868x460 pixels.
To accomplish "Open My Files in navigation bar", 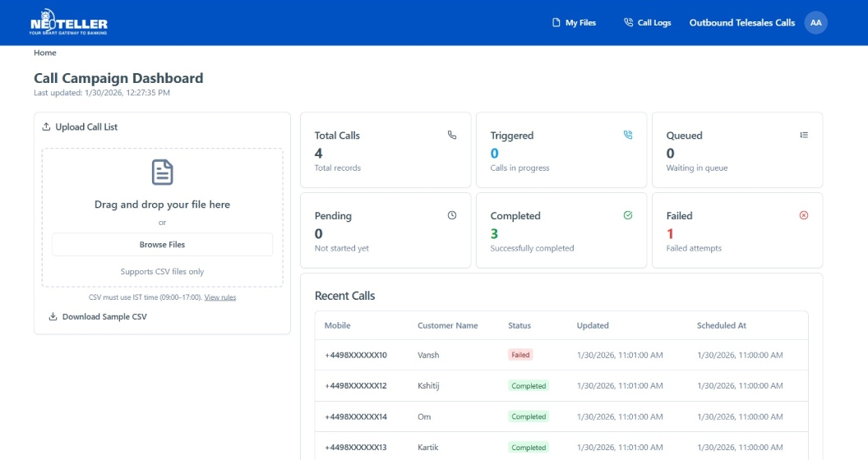I will pos(574,23).
